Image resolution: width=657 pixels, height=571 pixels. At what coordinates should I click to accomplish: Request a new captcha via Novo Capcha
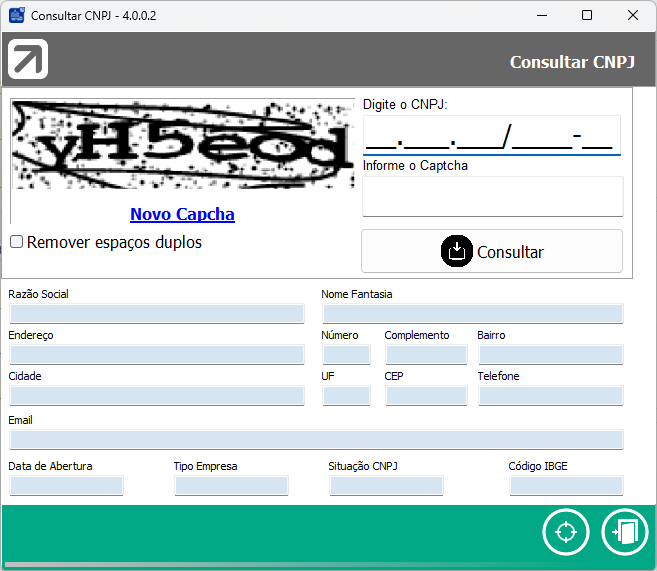coord(182,214)
